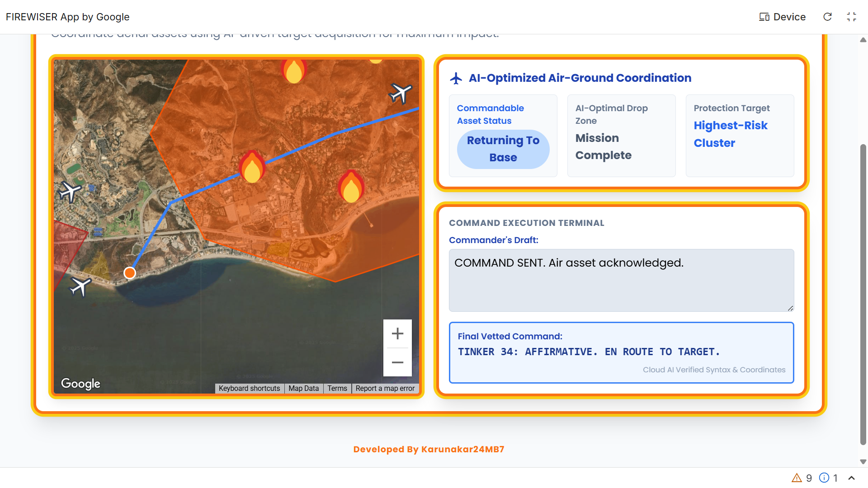Click the fire marker at map top

pyautogui.click(x=294, y=71)
